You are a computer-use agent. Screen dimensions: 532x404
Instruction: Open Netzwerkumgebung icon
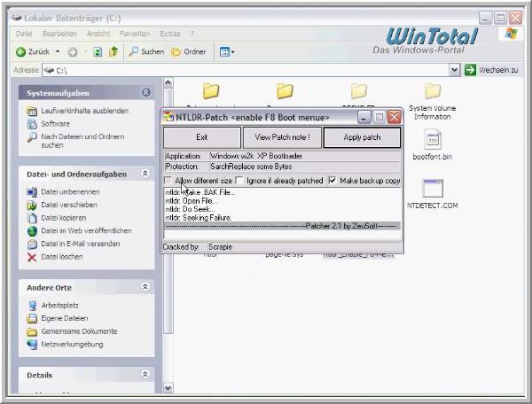coord(32,345)
